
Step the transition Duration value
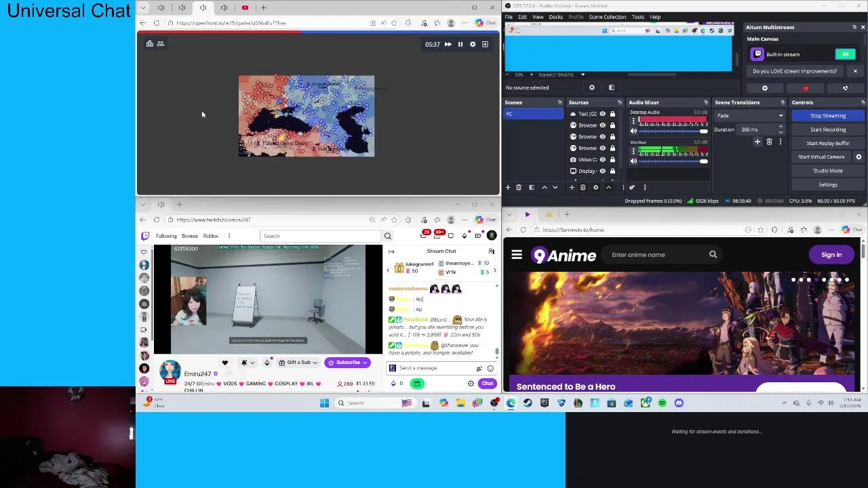[x=781, y=129]
